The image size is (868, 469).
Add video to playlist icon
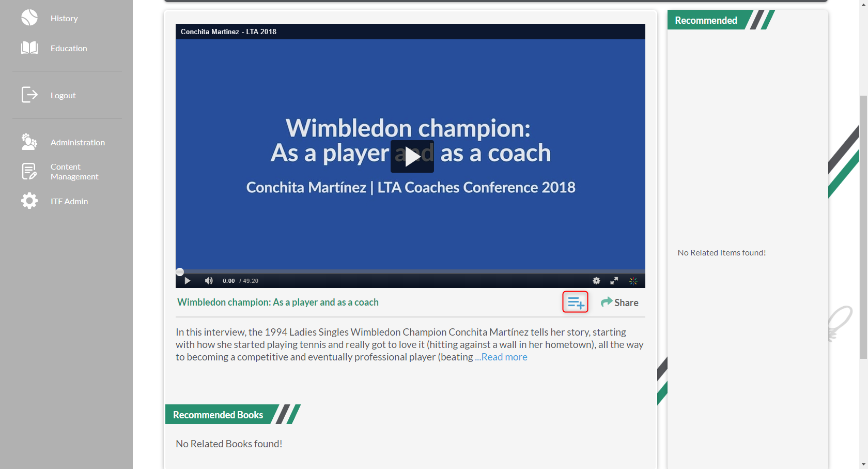[576, 302]
